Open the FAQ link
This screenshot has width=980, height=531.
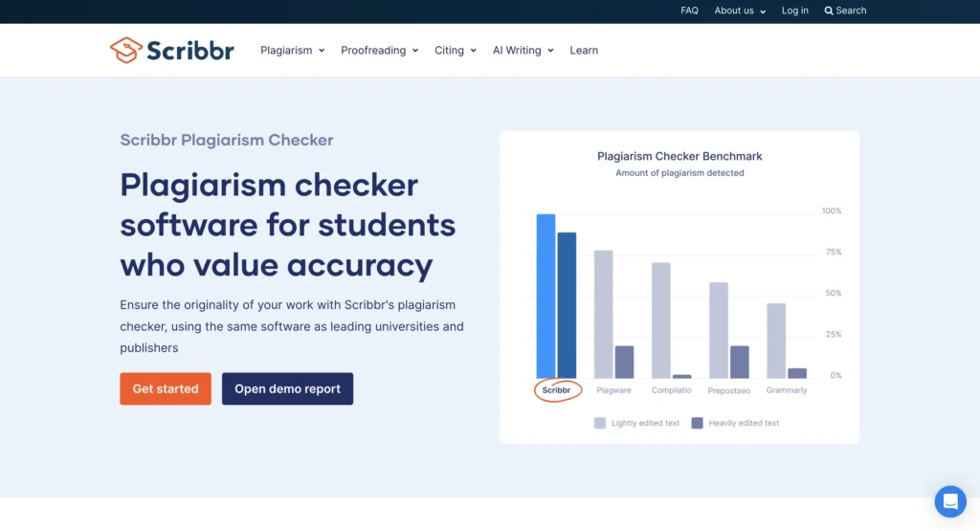[x=689, y=11]
